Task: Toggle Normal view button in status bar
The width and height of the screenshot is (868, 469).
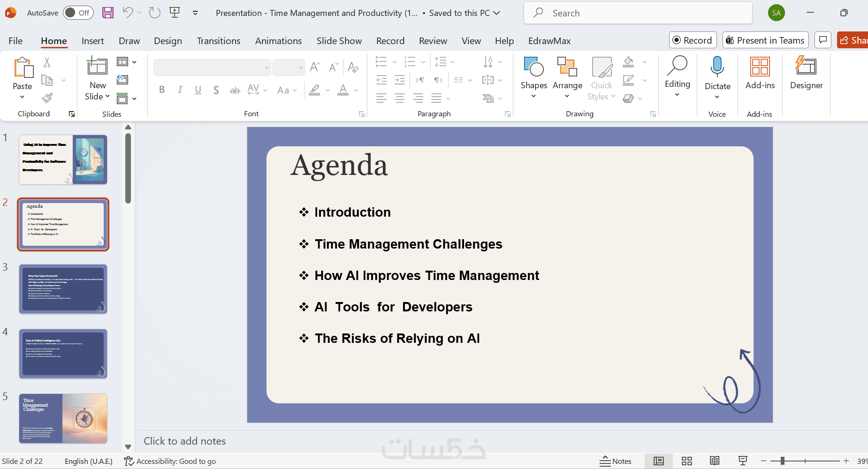Action: coord(659,461)
